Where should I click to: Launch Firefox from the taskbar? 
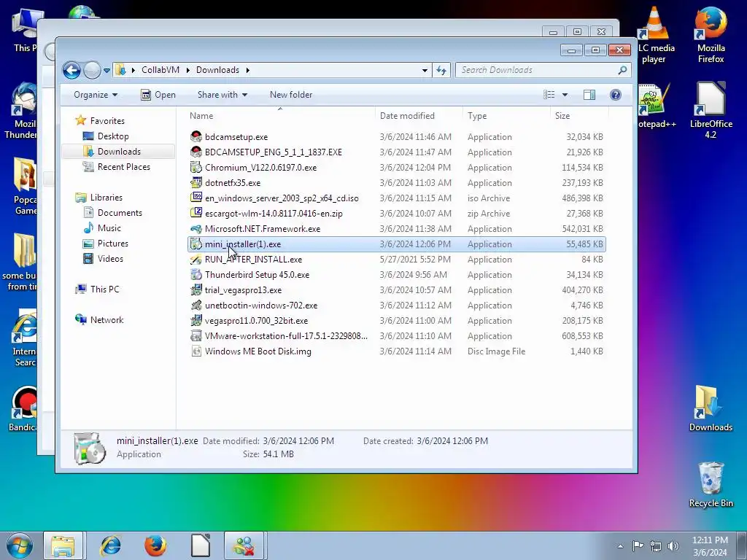point(155,545)
